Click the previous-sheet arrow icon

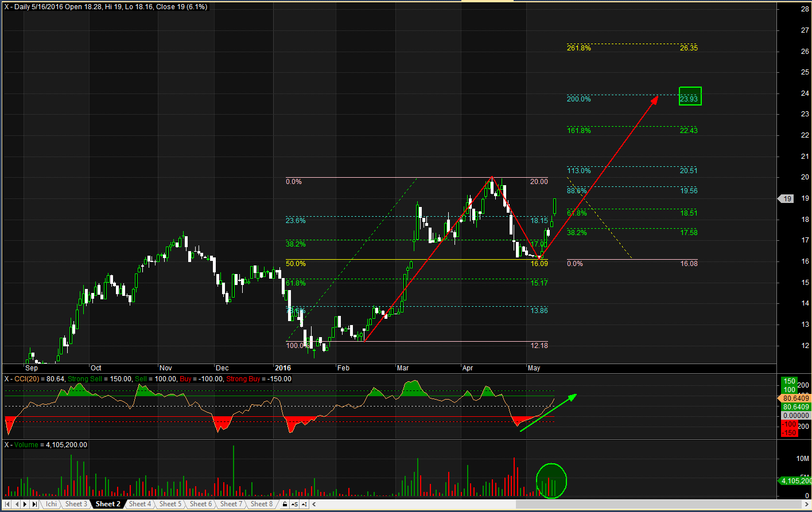(x=17, y=504)
